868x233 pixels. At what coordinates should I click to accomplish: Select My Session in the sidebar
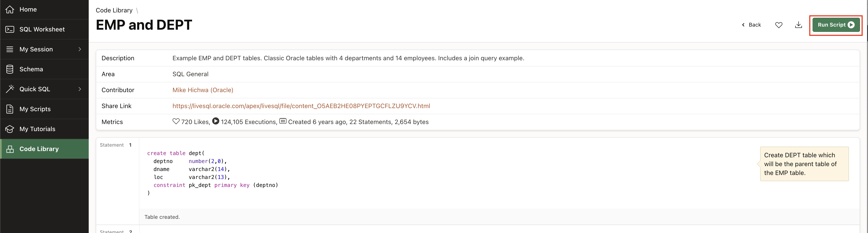(x=44, y=49)
